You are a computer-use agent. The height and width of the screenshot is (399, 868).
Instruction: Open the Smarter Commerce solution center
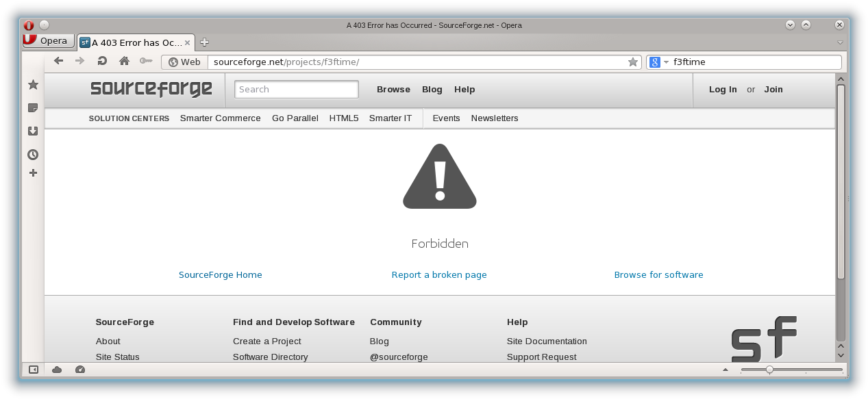pos(221,118)
